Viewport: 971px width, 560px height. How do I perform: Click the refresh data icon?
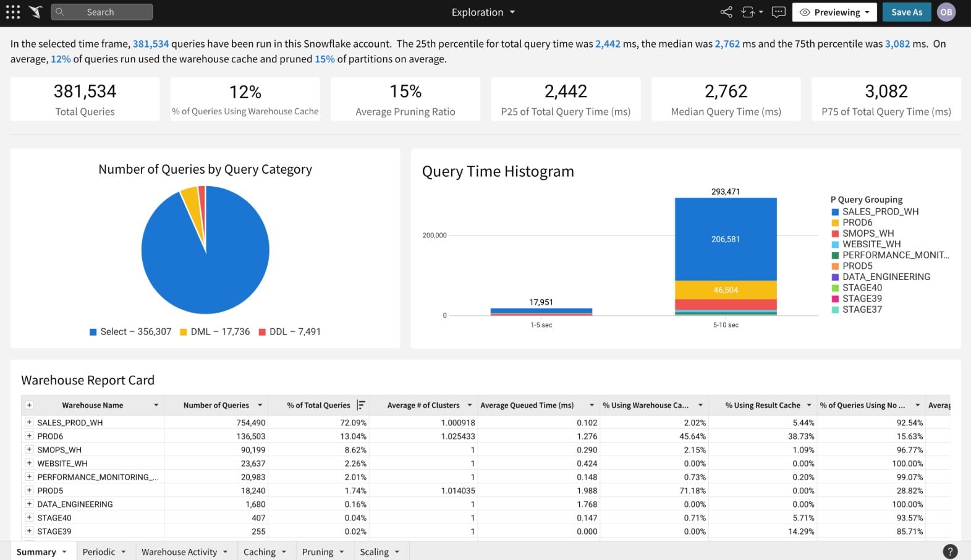click(x=748, y=12)
